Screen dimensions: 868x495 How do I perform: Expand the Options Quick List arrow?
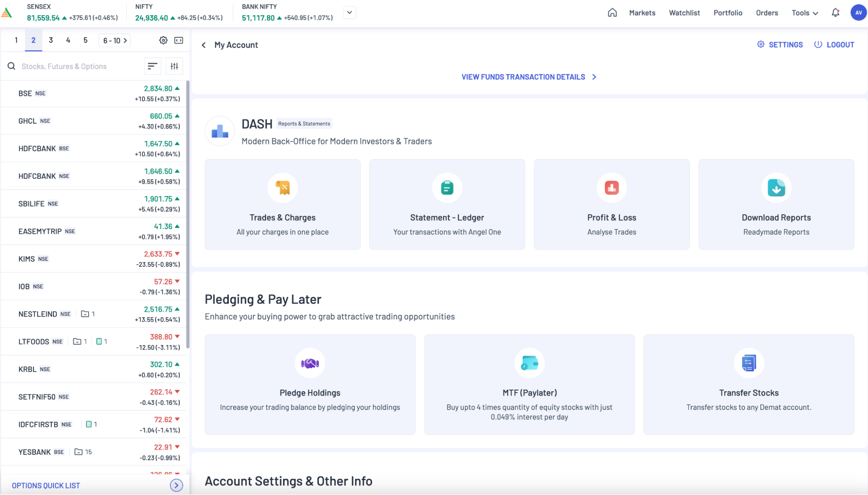coord(176,485)
